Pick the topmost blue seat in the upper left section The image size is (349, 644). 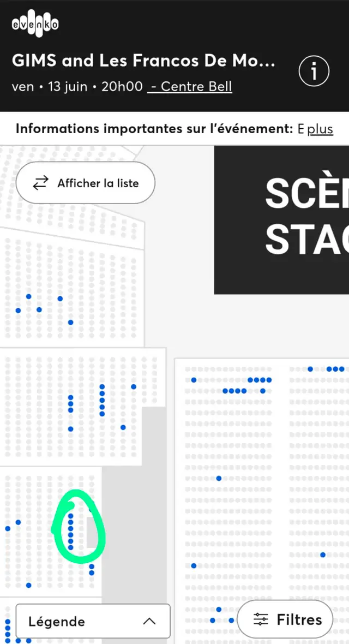coord(29,296)
